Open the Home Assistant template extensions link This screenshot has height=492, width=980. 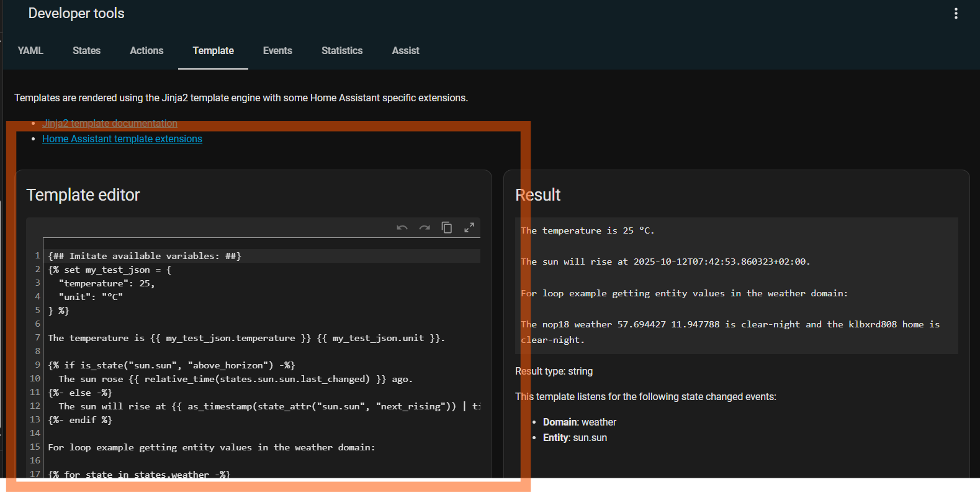tap(122, 139)
